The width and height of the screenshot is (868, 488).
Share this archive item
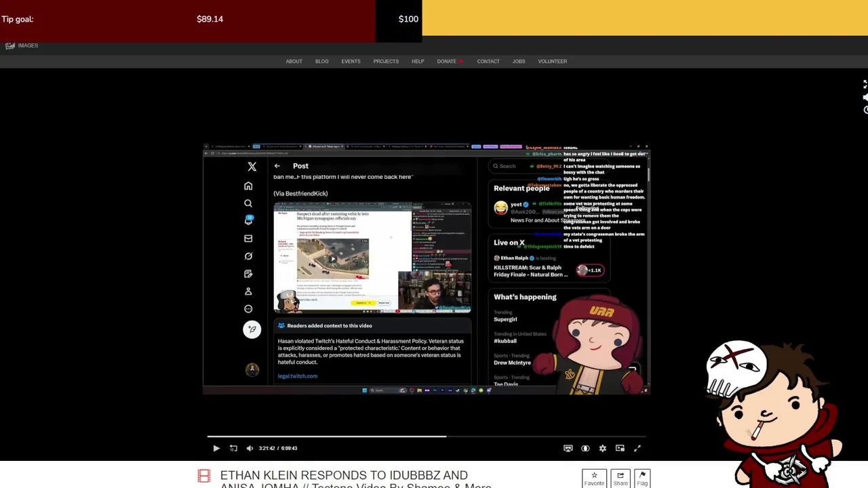[x=620, y=479]
